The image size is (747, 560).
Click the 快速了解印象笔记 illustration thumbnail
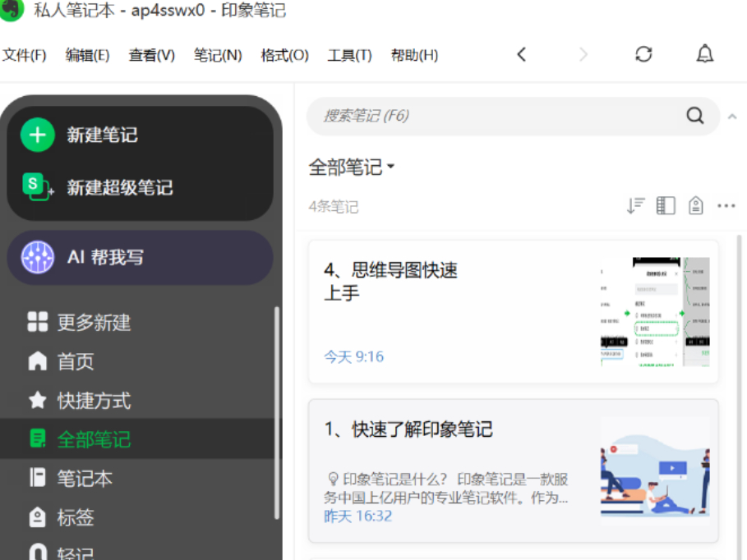click(x=655, y=471)
